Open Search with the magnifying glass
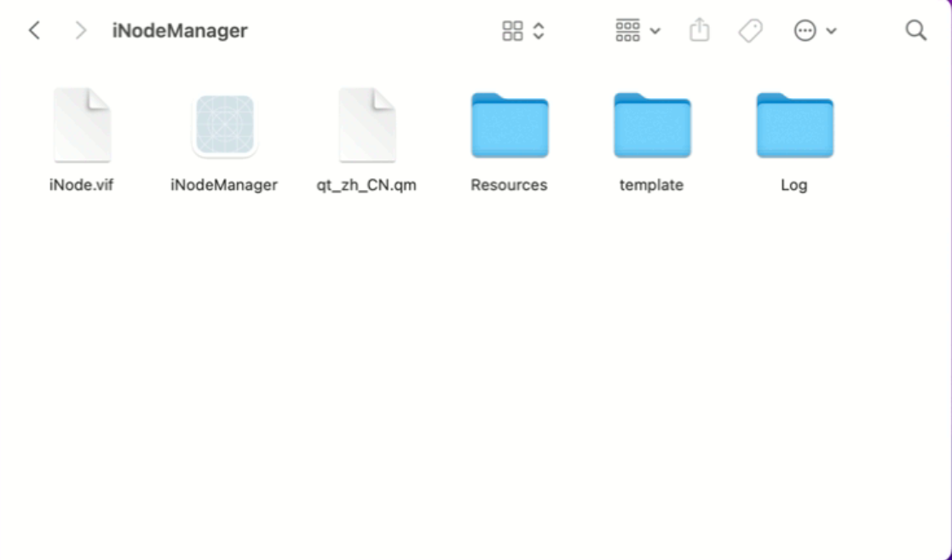 (x=915, y=31)
